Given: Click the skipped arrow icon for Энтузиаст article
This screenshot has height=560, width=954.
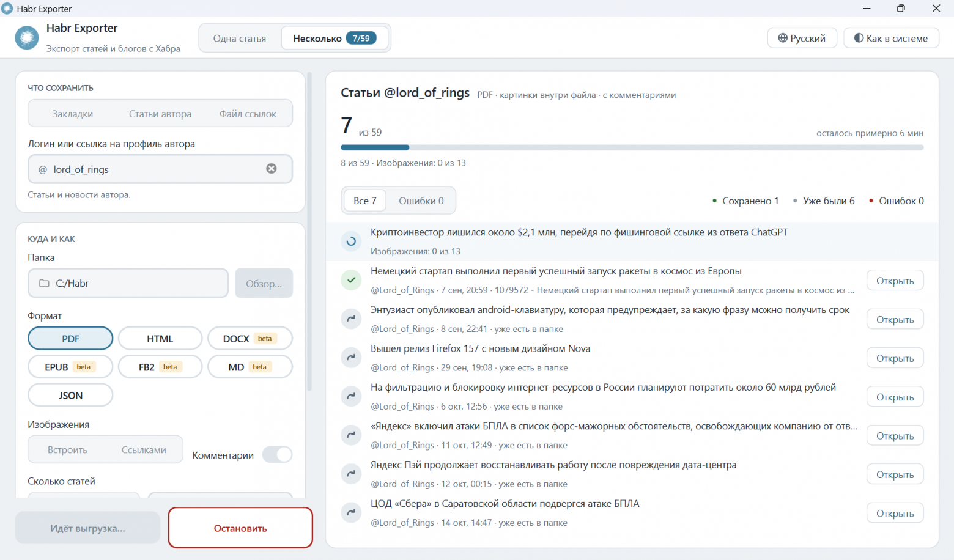Looking at the screenshot, I should tap(351, 319).
